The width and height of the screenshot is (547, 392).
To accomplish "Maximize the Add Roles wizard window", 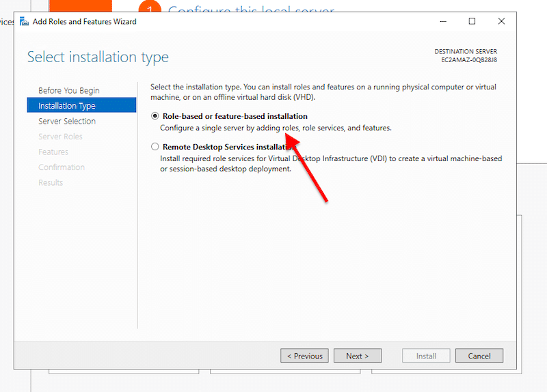I will 472,22.
